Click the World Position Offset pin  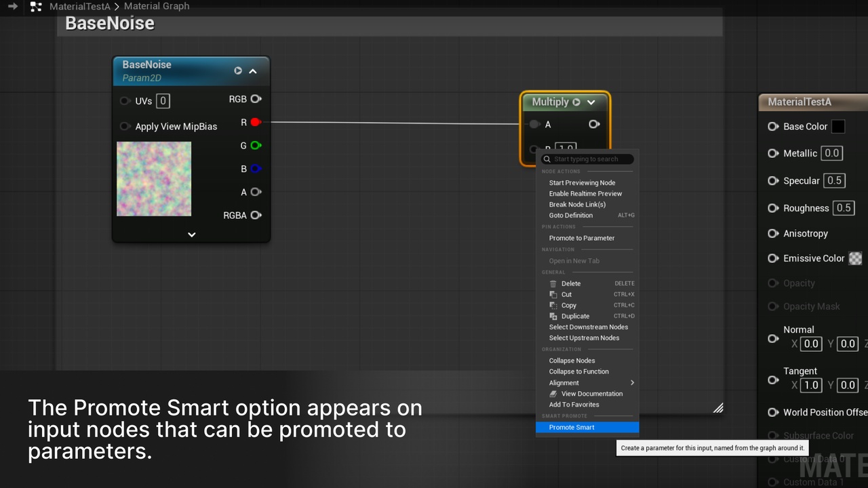(773, 412)
